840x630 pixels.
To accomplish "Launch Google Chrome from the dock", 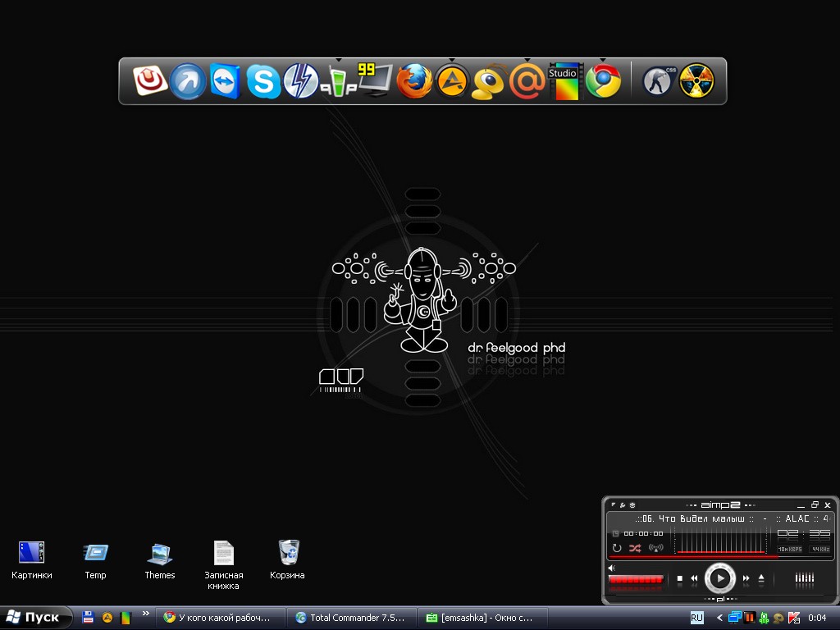I will coord(603,81).
